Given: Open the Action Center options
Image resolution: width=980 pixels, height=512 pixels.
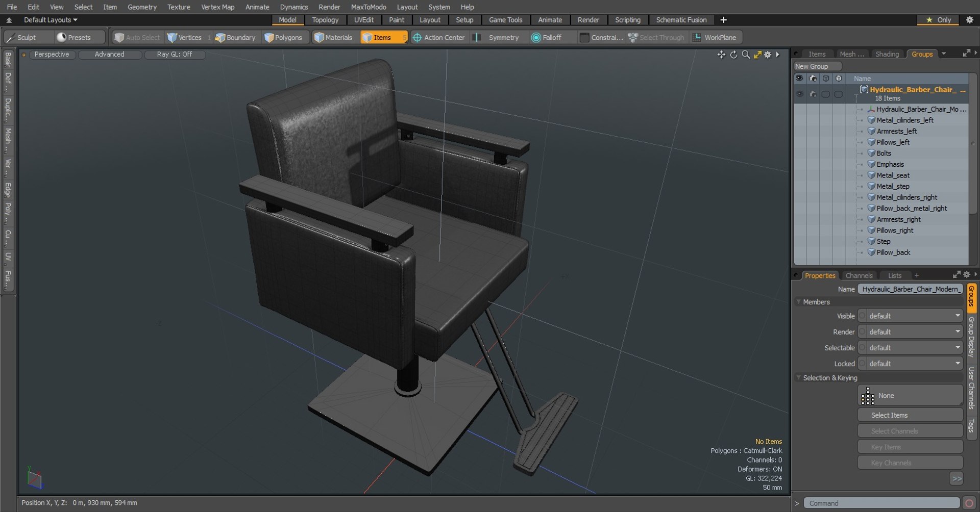Looking at the screenshot, I should (x=439, y=37).
